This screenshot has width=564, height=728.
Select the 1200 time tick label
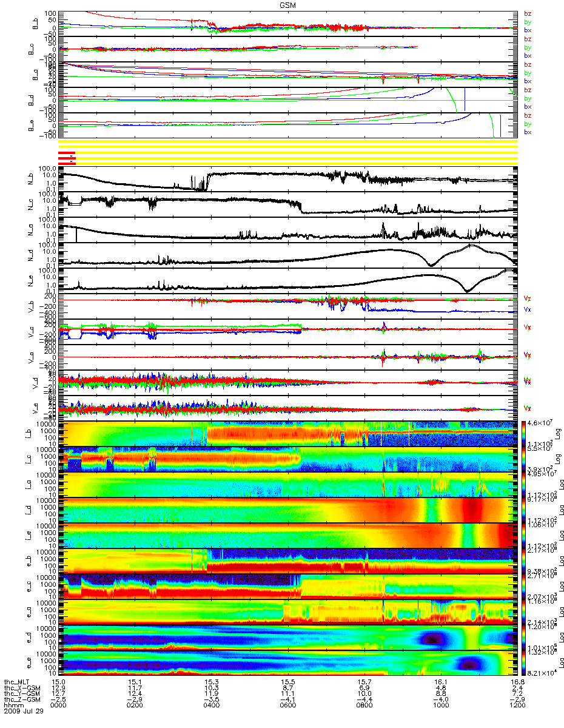tap(517, 706)
